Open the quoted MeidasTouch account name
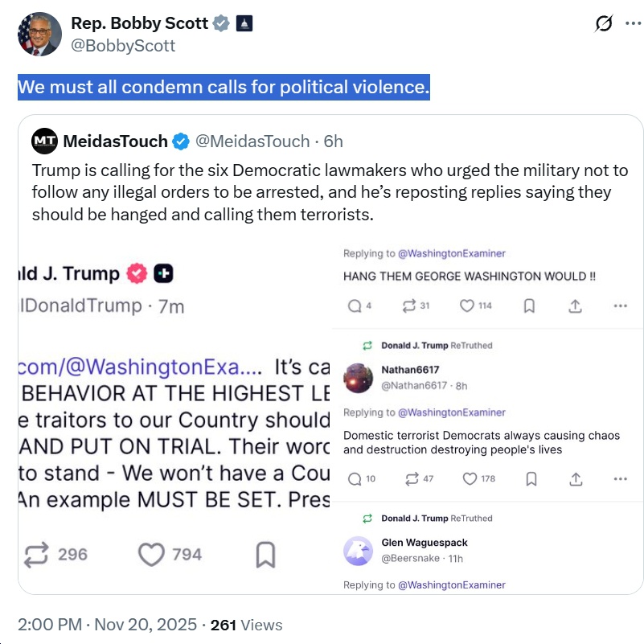 coord(115,142)
